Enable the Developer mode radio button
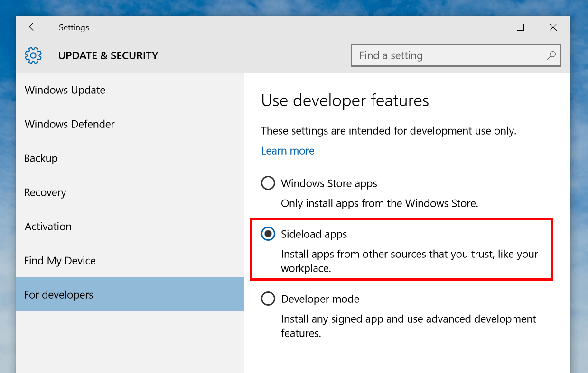The width and height of the screenshot is (588, 373). [268, 299]
